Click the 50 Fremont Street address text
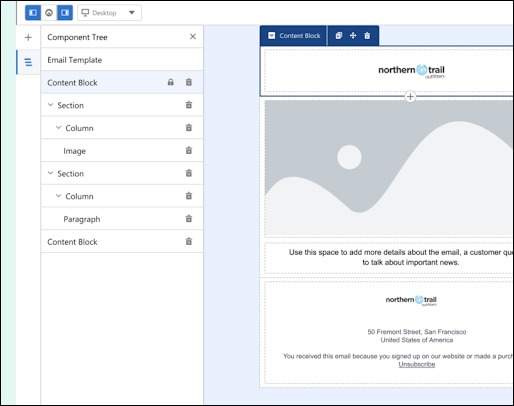The width and height of the screenshot is (514, 406). 417,332
